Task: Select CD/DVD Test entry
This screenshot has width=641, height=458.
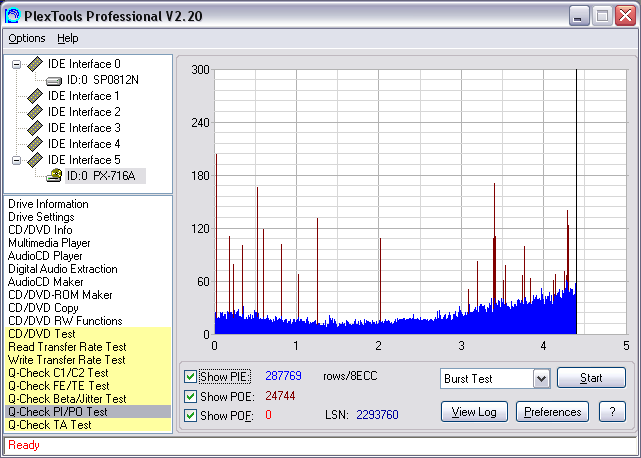Action: click(88, 334)
